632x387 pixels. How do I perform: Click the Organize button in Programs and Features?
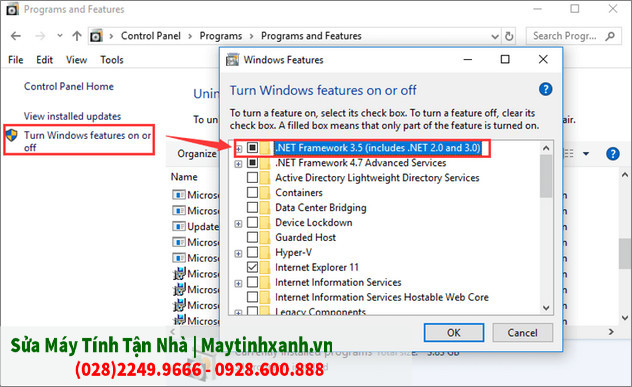pos(197,154)
